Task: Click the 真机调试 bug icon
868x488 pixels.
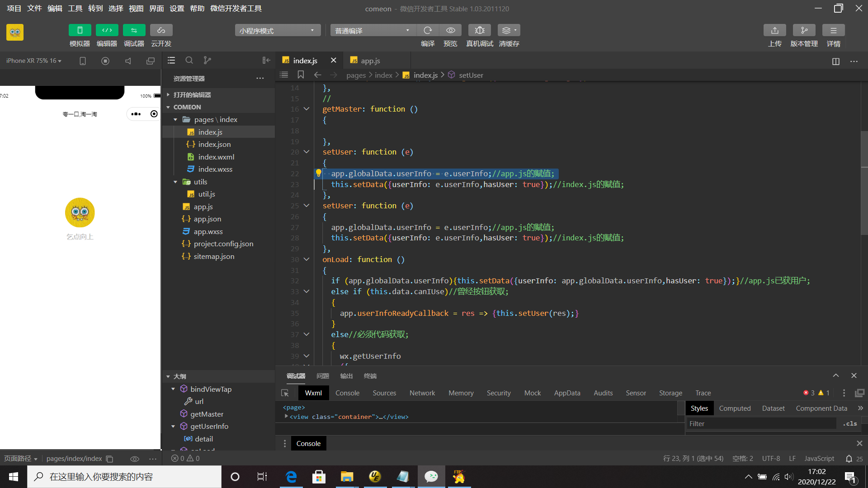Action: click(480, 30)
